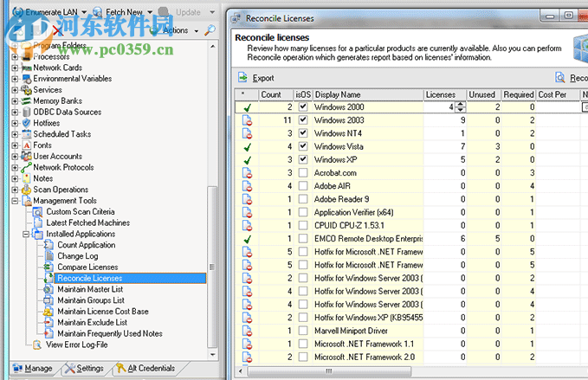The width and height of the screenshot is (588, 380).
Task: Click the Maintain License Cost Base icon
Action: tap(48, 312)
